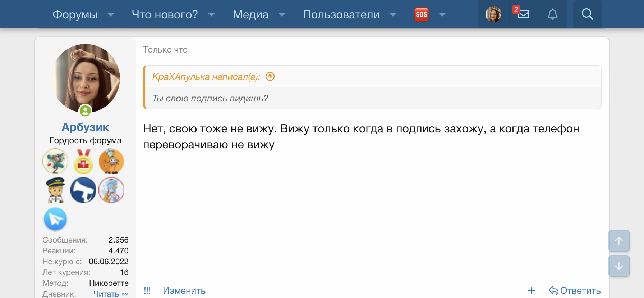
Task: Click the online status indicator badge
Action: tap(86, 110)
